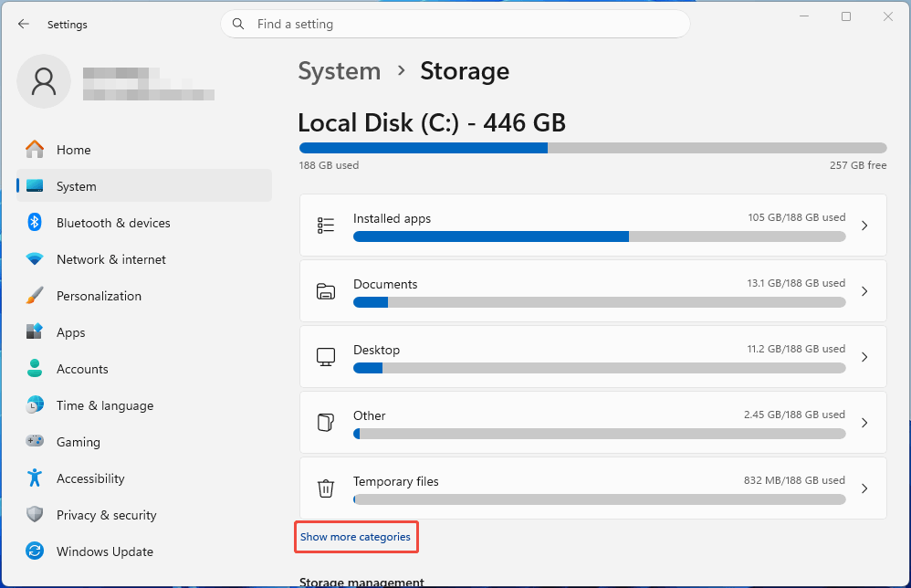Click the Windows Update refresh icon

coord(35,551)
